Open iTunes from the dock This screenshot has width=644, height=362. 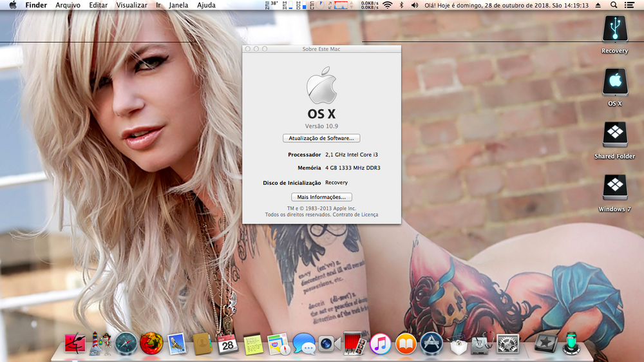380,344
